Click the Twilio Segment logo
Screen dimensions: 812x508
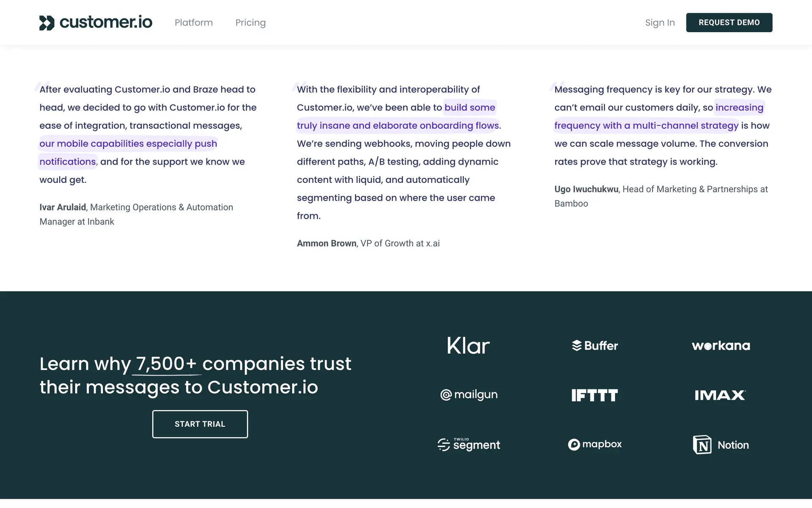point(469,444)
